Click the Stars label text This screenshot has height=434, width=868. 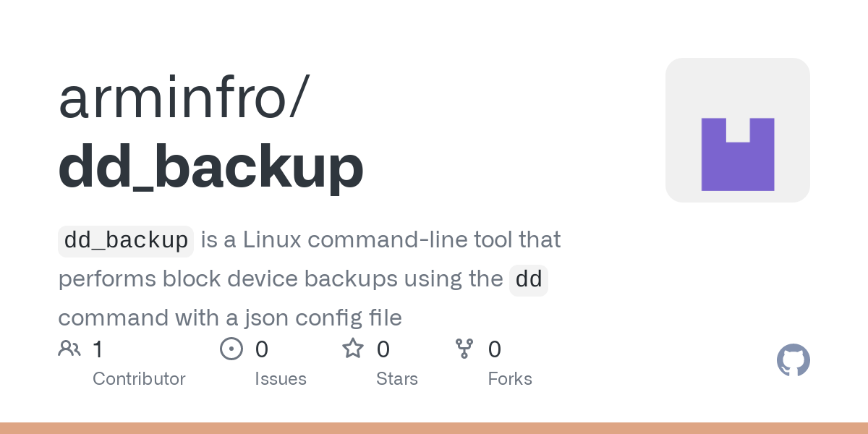point(397,378)
